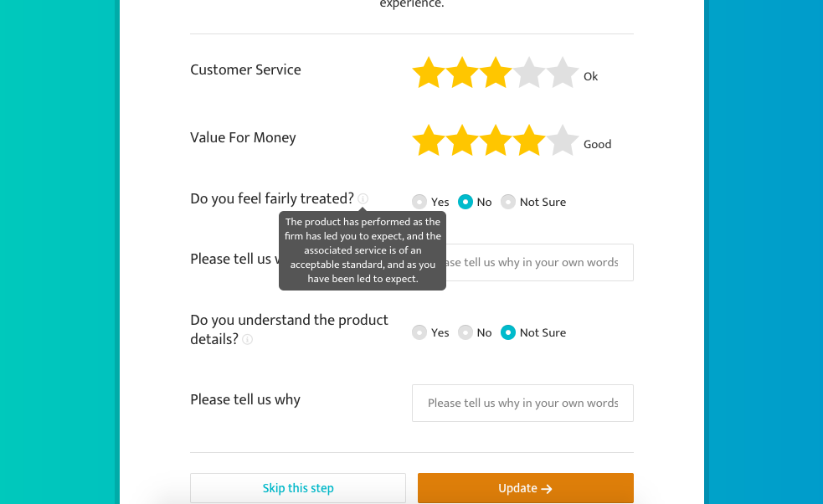This screenshot has width=823, height=504.
Task: Click info icon beside fairly treated question
Action: [363, 198]
